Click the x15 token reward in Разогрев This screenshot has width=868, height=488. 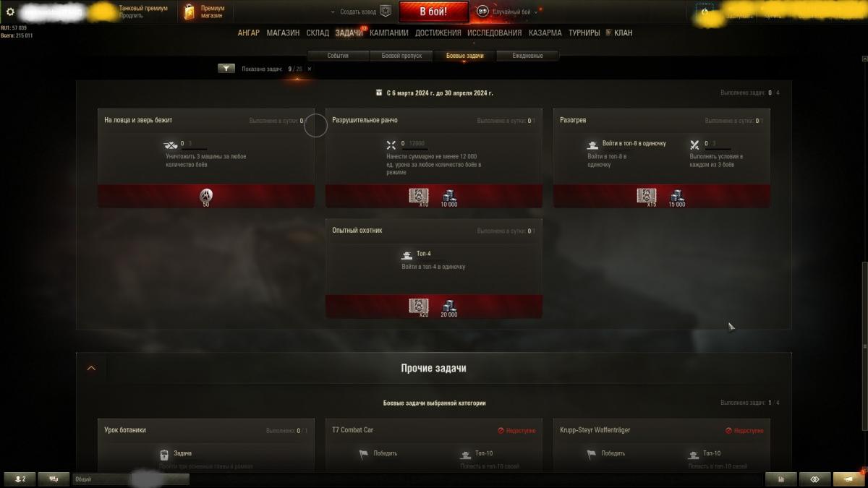coord(647,197)
